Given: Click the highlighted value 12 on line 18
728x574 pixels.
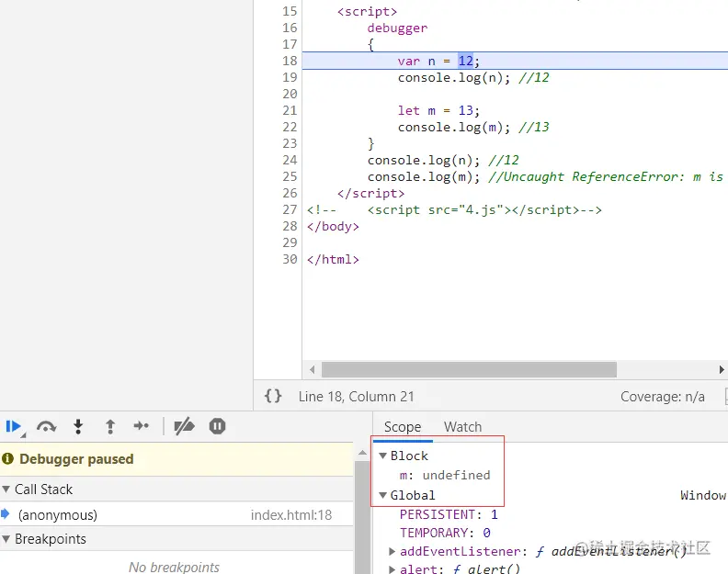Looking at the screenshot, I should point(465,61).
